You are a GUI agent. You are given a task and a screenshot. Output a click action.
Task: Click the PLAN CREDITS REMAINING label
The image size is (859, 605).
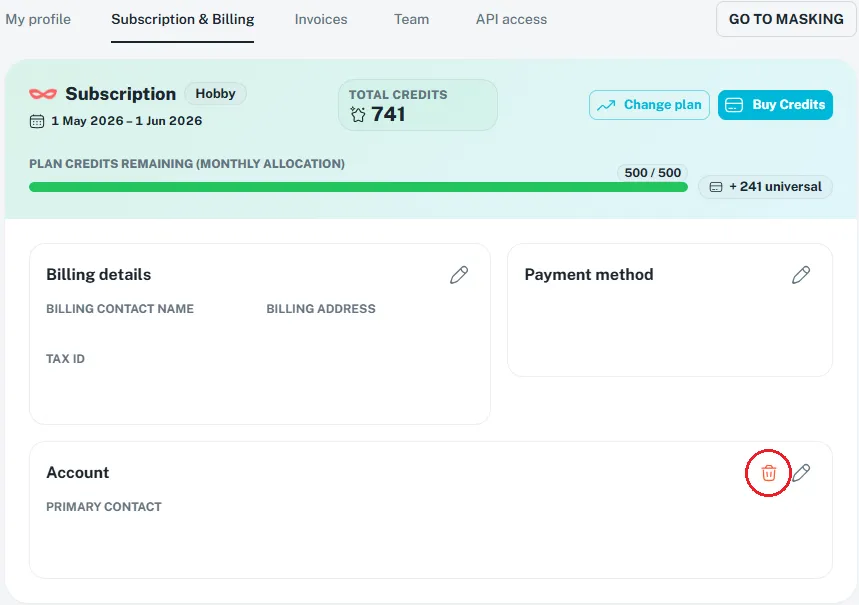187,164
